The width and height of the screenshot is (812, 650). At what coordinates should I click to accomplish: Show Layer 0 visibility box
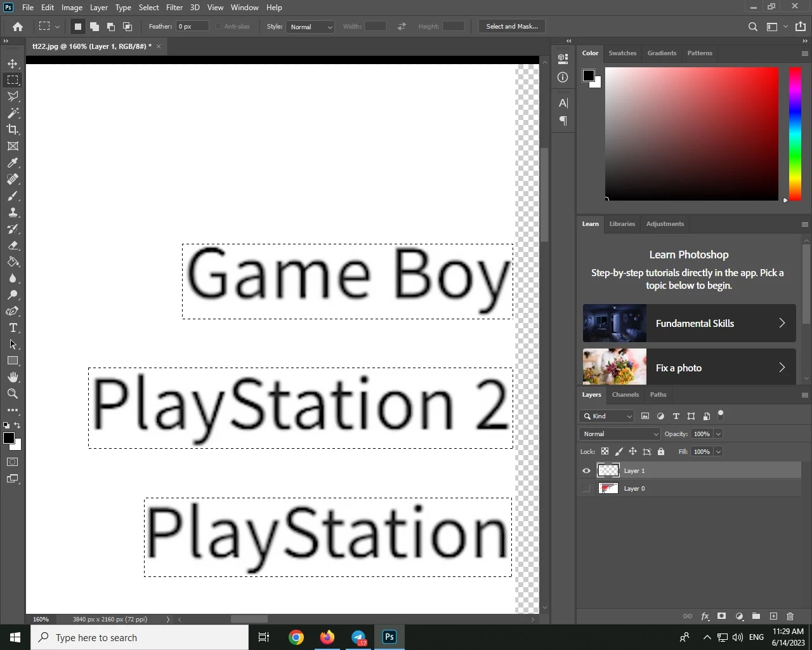[586, 488]
